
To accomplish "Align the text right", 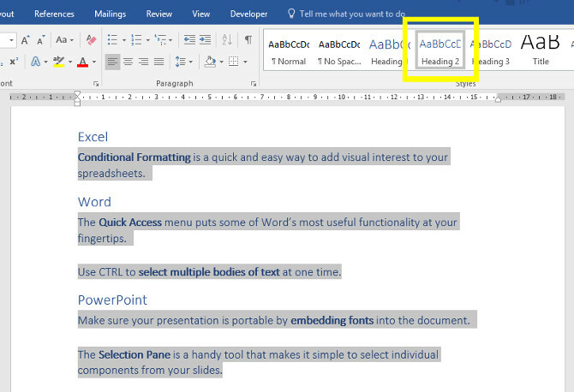I will [144, 62].
